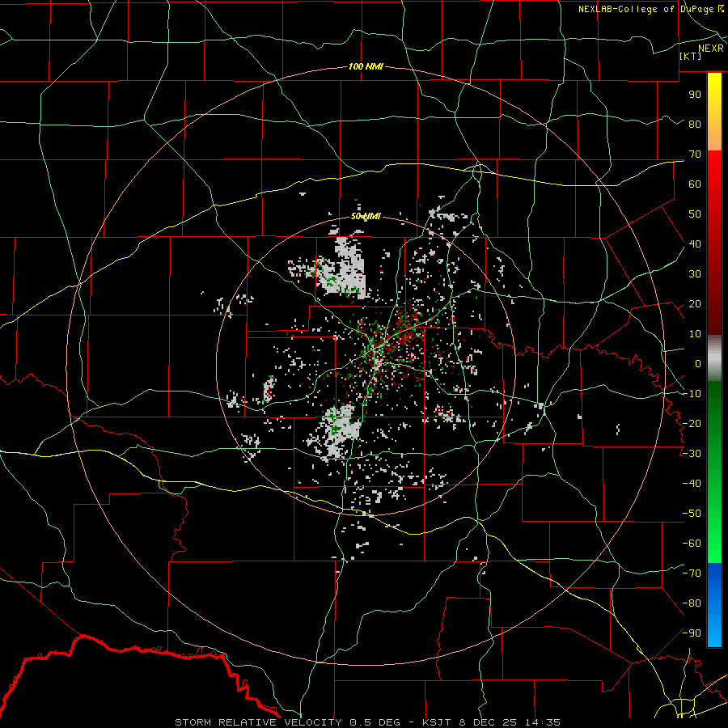Click the "0" scale label
This screenshot has width=728, height=728.
point(698,364)
